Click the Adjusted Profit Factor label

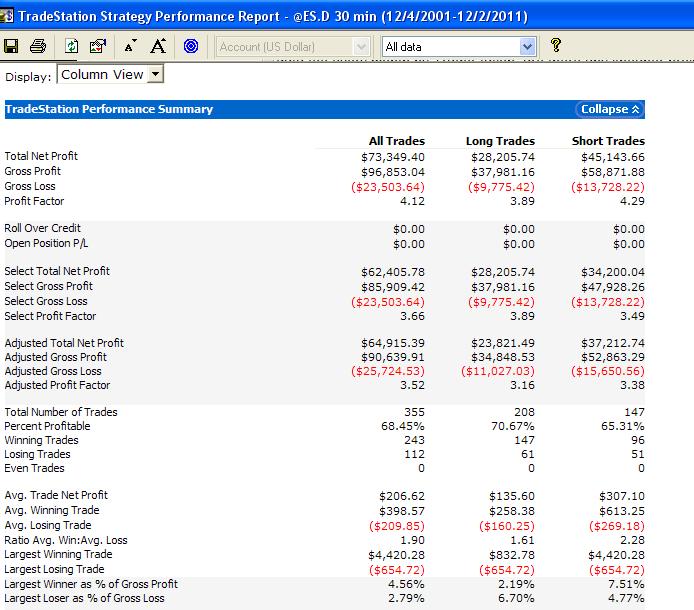[57, 386]
